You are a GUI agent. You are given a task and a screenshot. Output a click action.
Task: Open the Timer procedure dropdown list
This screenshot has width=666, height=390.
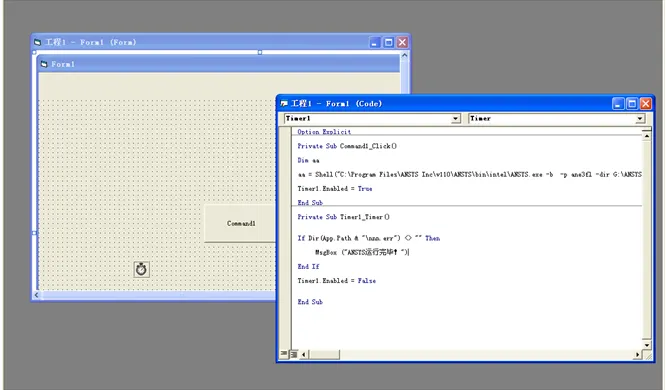pos(640,119)
